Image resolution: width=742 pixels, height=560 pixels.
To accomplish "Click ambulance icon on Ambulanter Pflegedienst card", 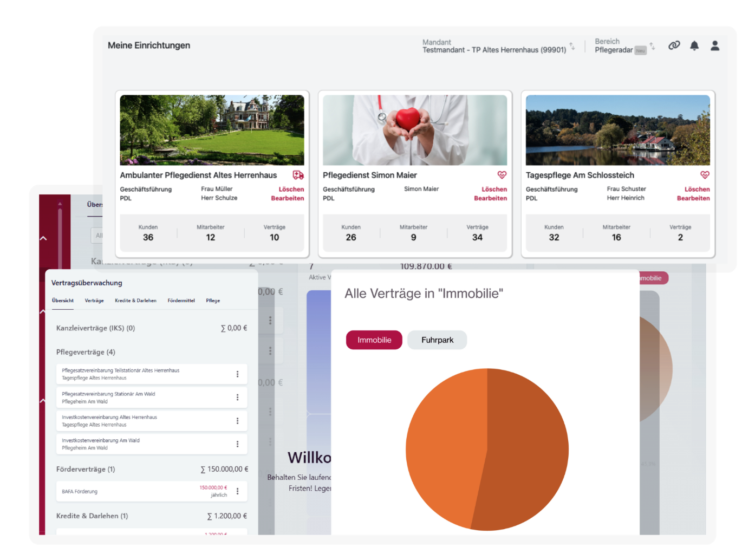I will tap(298, 175).
